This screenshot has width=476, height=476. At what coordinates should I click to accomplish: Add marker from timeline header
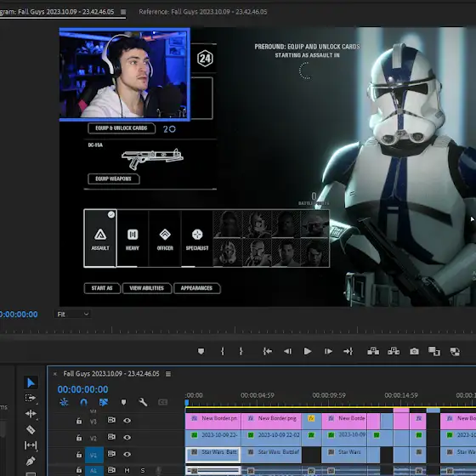tap(123, 402)
